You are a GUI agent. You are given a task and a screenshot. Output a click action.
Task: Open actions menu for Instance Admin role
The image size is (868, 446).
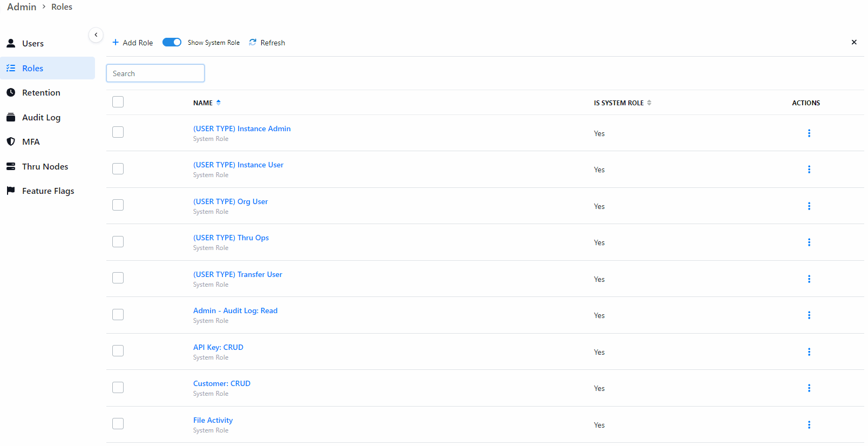click(809, 133)
